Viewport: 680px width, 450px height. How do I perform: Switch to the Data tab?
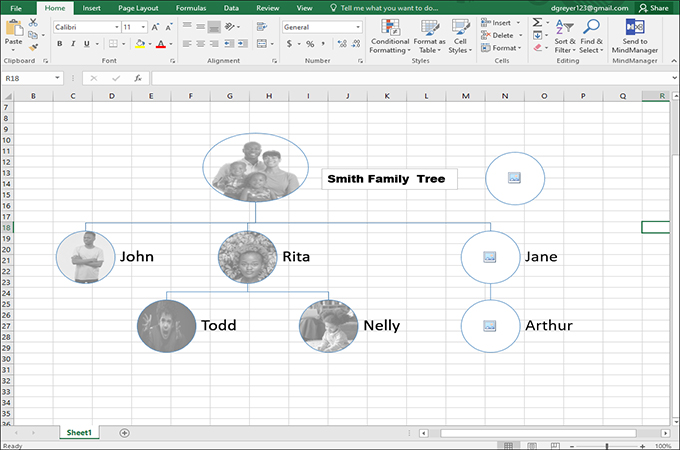click(231, 8)
